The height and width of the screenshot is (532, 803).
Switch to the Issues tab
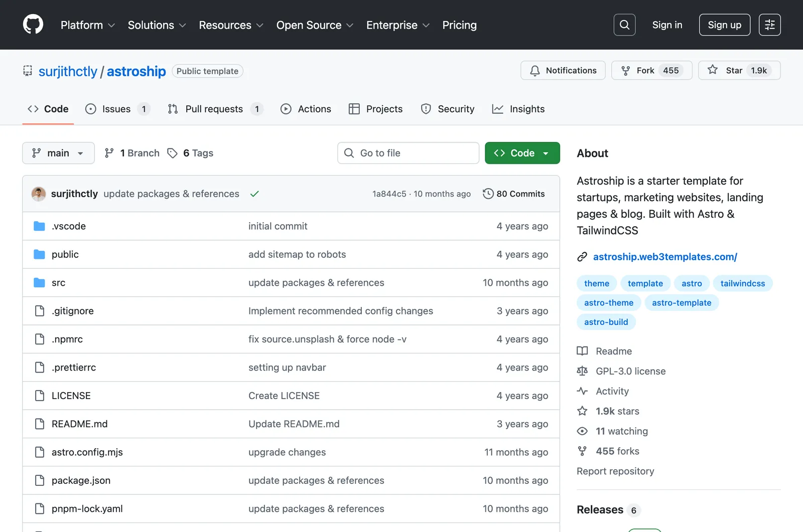(117, 109)
